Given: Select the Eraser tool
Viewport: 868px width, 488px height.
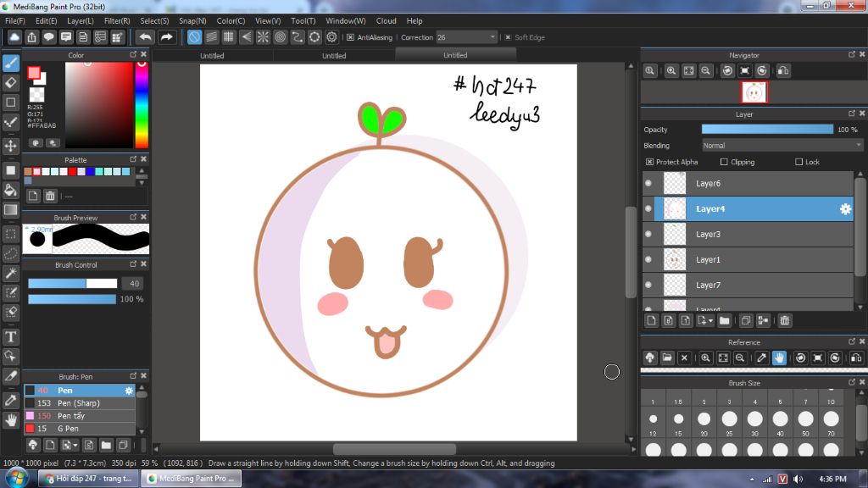Looking at the screenshot, I should [11, 82].
